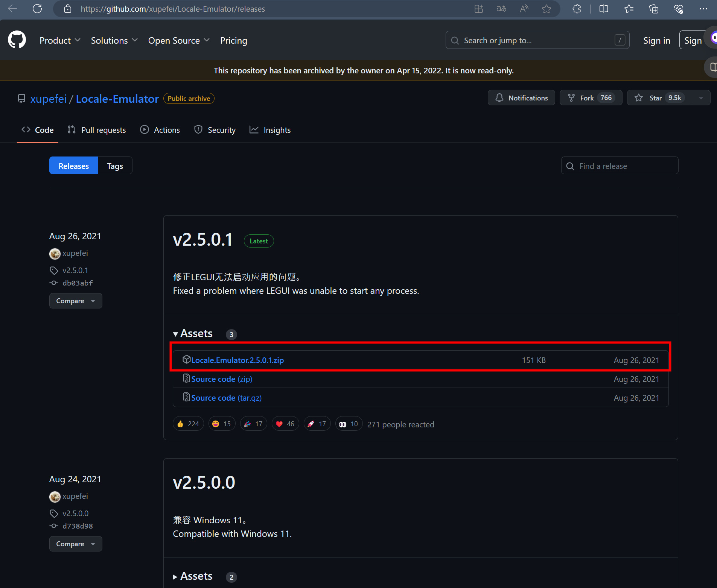Image resolution: width=717 pixels, height=588 pixels.
Task: Click the apps grid icon in address bar
Action: coord(479,9)
